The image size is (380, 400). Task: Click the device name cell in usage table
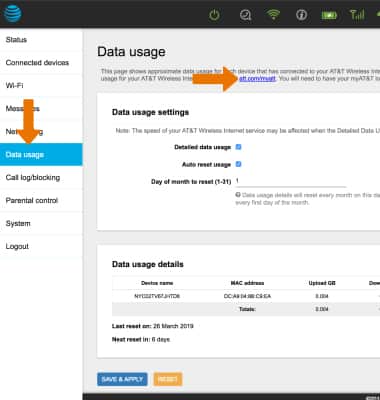tap(157, 296)
